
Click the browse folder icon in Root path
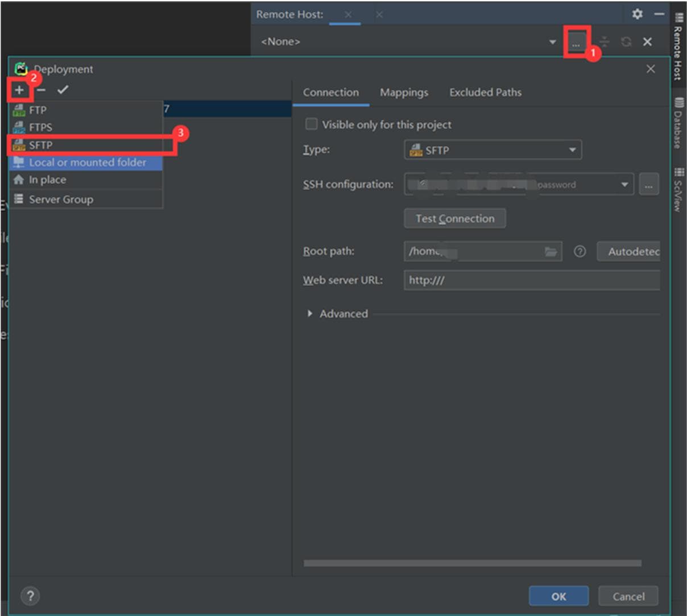[x=551, y=251]
